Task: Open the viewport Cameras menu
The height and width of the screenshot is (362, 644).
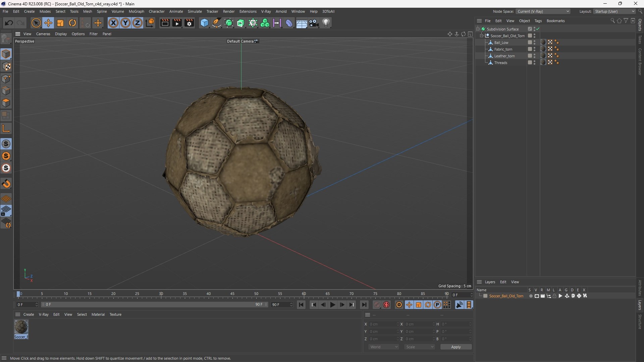Action: [x=43, y=34]
